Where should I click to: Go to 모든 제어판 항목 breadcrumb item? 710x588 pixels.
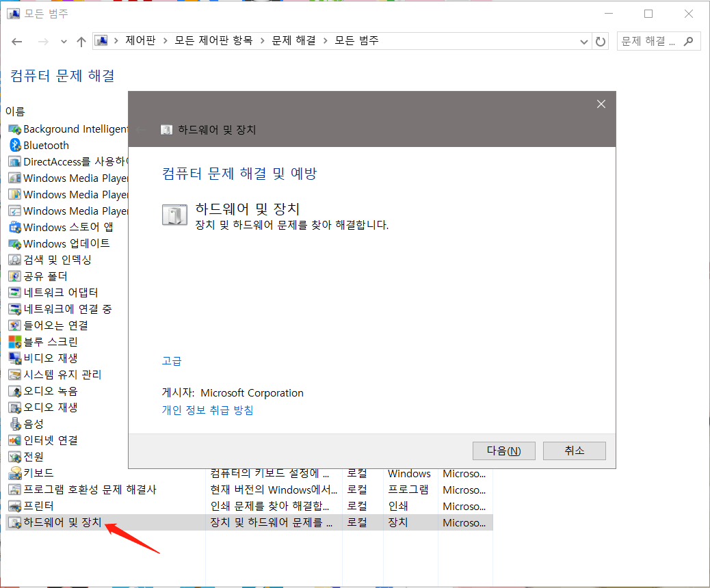pyautogui.click(x=199, y=40)
